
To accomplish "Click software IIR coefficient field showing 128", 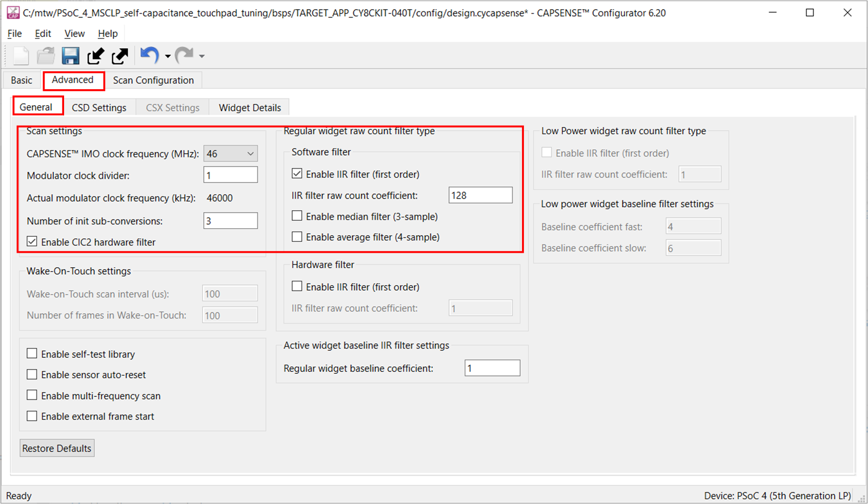I will (480, 195).
